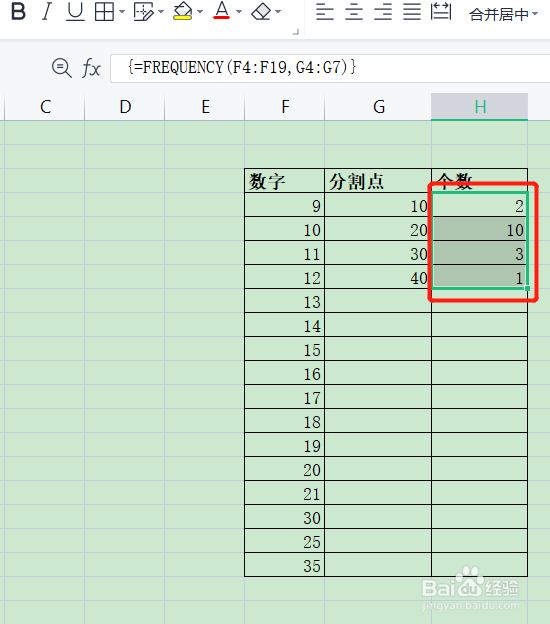Screen dimensions: 550x624
Task: Select 数字 column cell with value 35
Action: [285, 565]
